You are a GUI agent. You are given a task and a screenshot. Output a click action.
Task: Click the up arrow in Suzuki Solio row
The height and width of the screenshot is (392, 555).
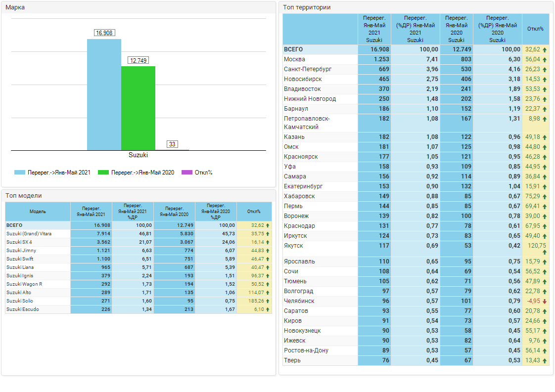click(268, 301)
